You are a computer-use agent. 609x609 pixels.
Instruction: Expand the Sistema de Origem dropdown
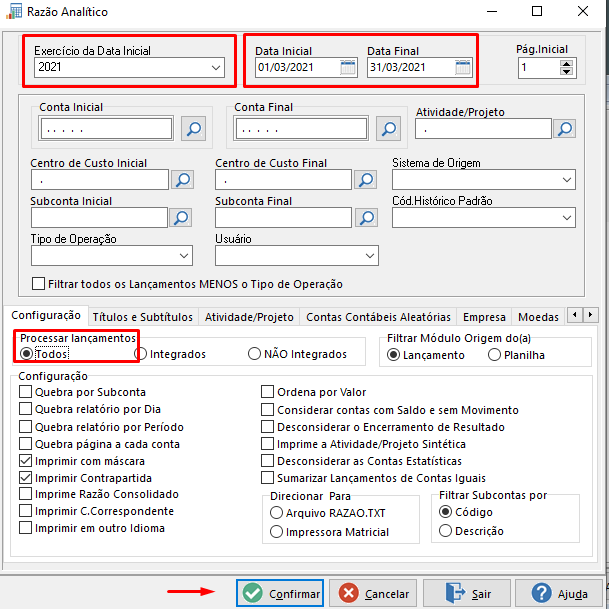[567, 180]
